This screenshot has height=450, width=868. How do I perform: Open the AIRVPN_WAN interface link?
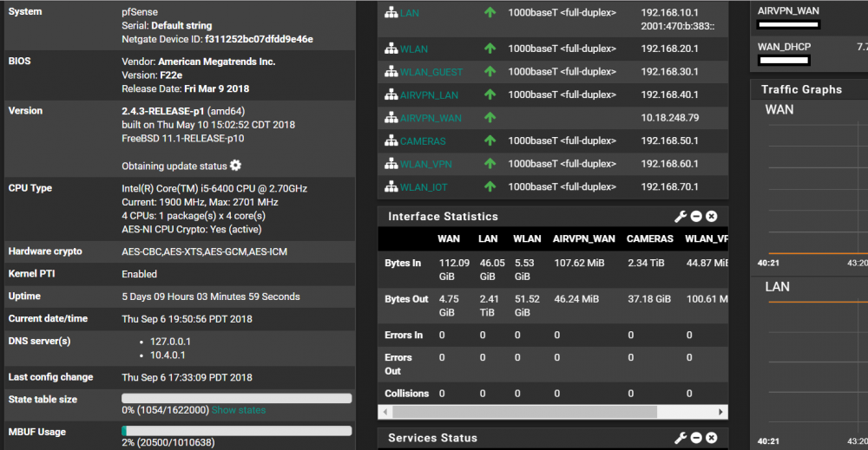pyautogui.click(x=431, y=118)
